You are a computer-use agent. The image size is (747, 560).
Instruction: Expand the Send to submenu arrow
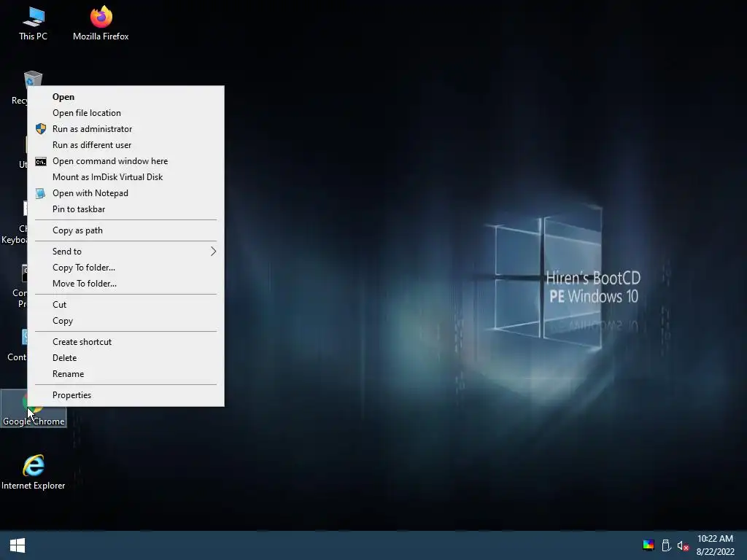click(x=214, y=252)
